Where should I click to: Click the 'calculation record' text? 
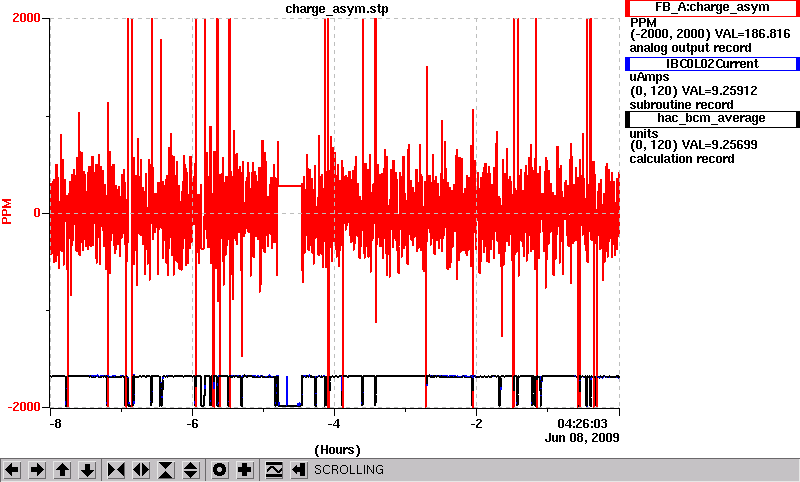click(682, 159)
